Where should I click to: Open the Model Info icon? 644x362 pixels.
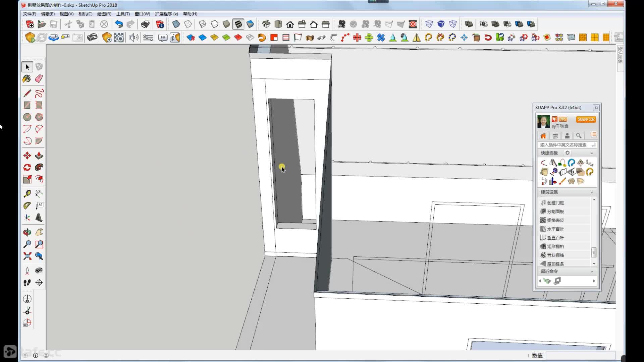coord(160,24)
